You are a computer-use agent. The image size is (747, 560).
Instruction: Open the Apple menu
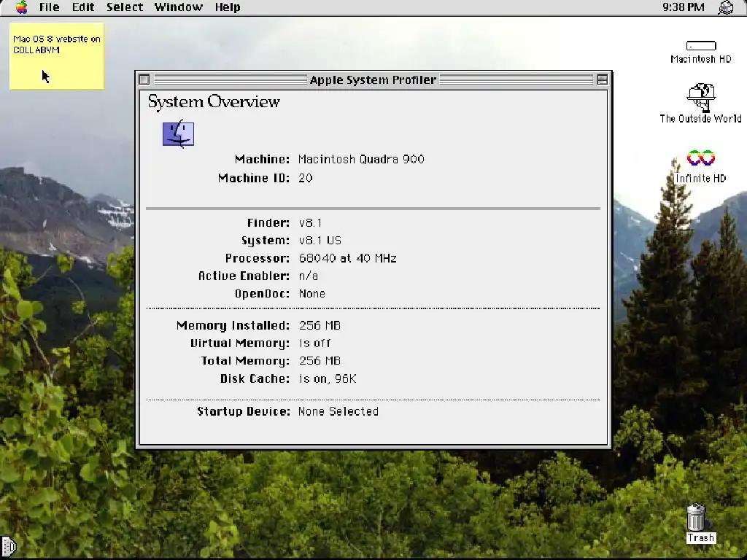click(x=21, y=7)
